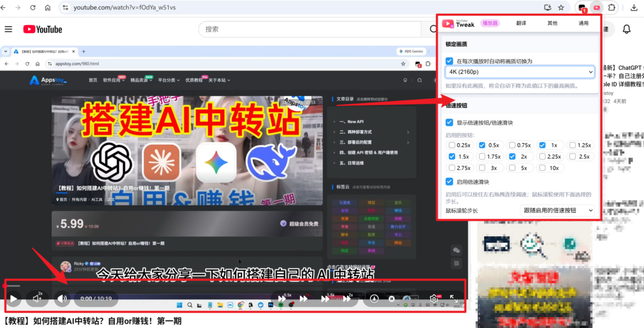The image size is (644, 328).
Task: Open the browser extensions puzzle icon
Action: (612, 7)
